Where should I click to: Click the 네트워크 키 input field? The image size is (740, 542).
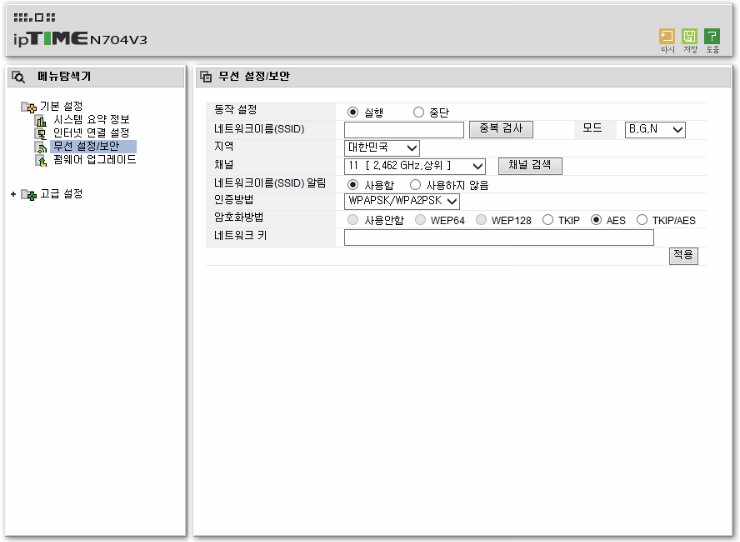click(498, 238)
